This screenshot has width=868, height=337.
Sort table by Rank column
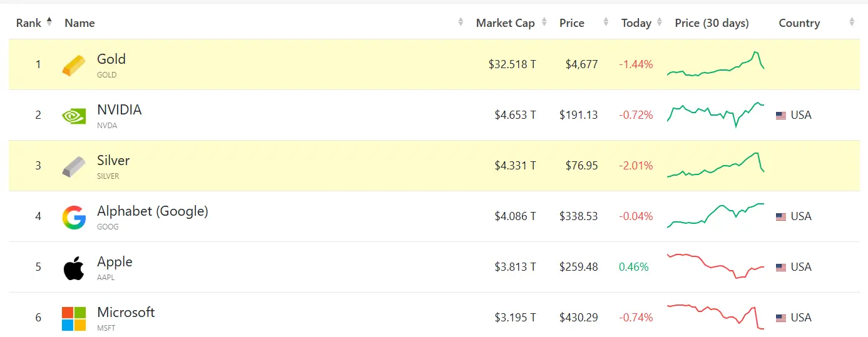pyautogui.click(x=29, y=23)
